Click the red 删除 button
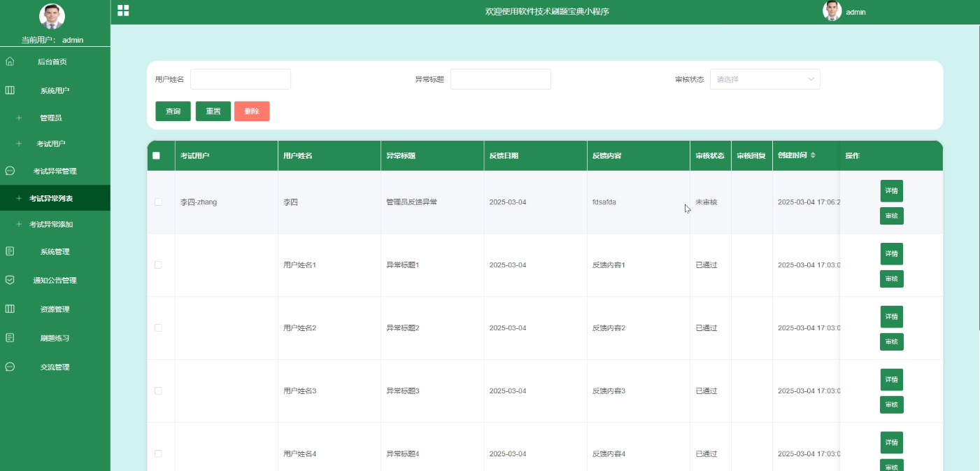 (x=252, y=111)
